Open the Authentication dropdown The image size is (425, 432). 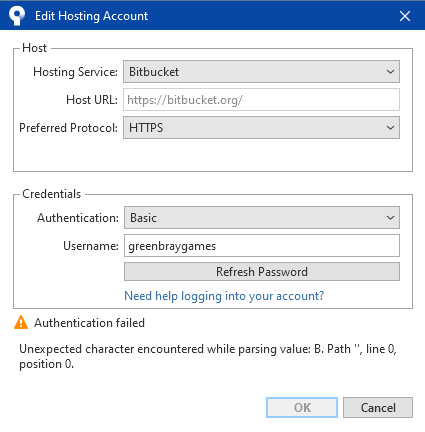262,218
